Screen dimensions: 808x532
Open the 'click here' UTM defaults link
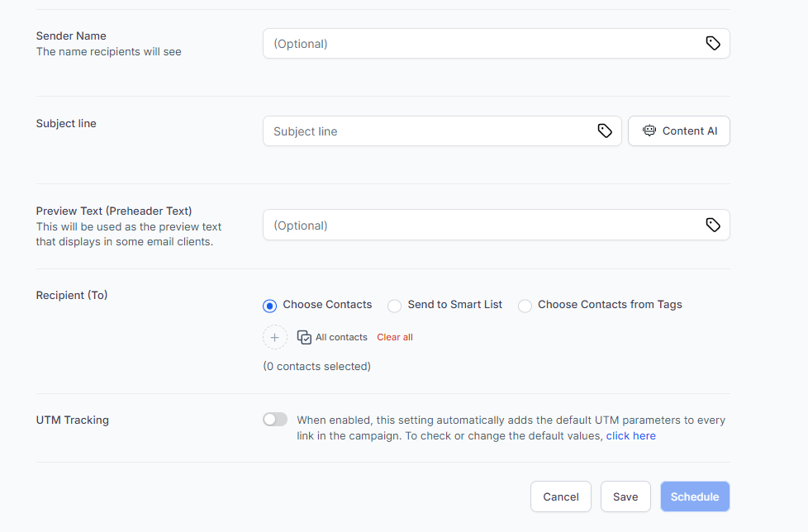[630, 435]
